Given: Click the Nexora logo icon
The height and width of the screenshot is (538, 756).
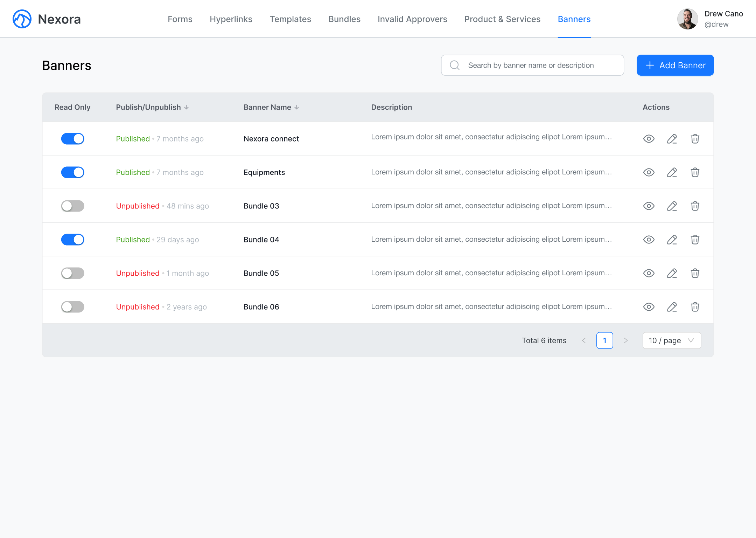Looking at the screenshot, I should [22, 19].
